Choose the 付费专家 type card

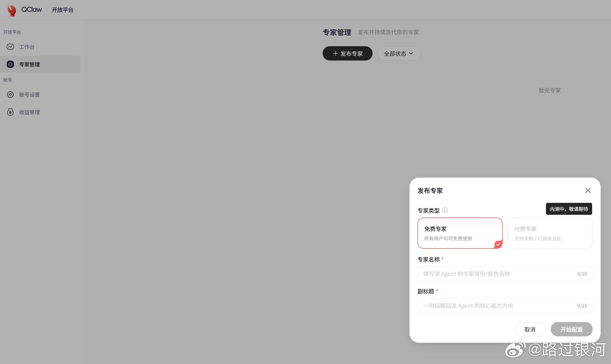click(x=550, y=233)
